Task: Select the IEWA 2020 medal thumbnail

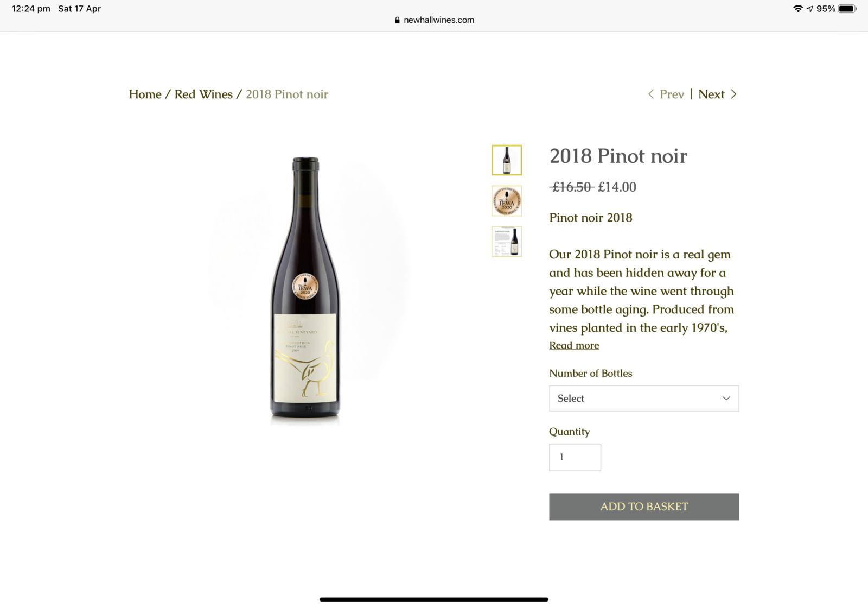Action: pos(507,201)
